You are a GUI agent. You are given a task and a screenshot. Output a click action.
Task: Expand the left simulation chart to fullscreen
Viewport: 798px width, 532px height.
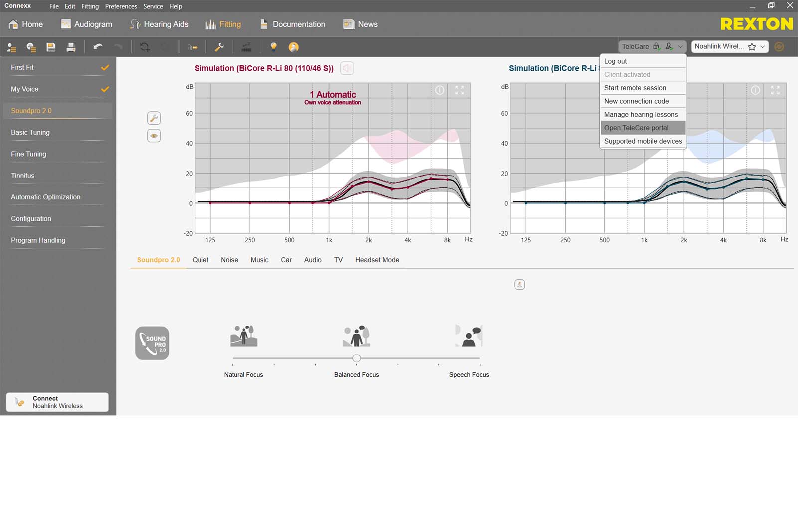point(459,90)
